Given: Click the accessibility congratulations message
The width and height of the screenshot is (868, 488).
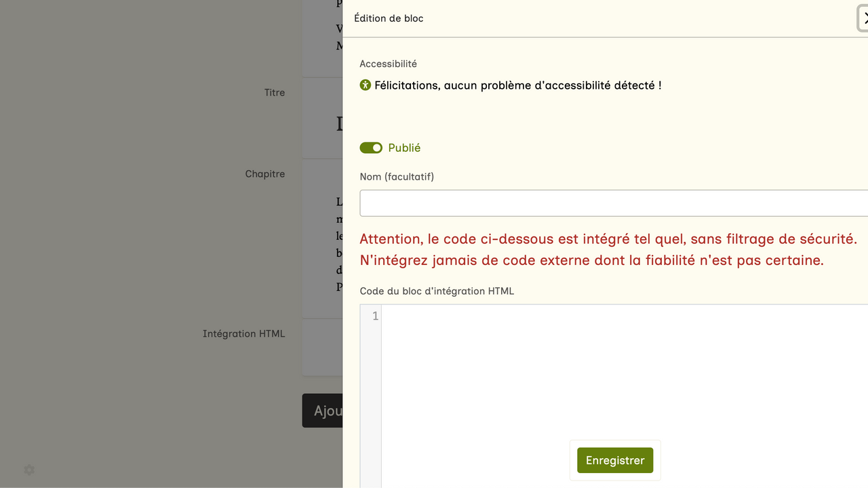Looking at the screenshot, I should 517,85.
